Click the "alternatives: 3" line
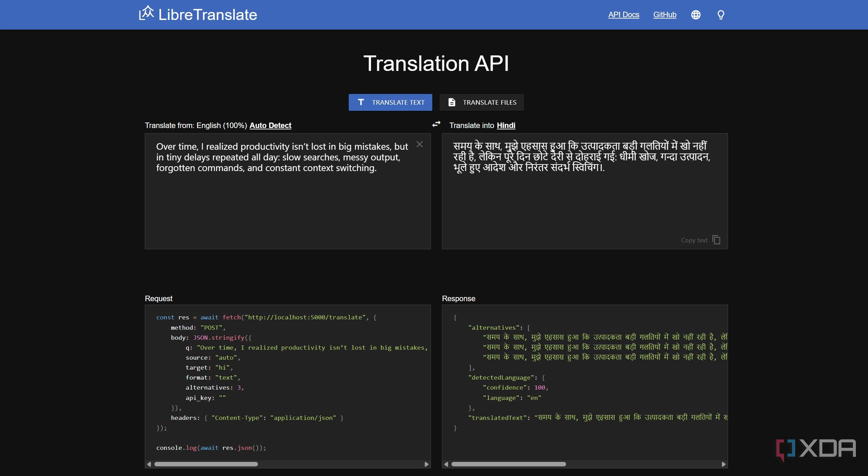This screenshot has height=476, width=868. pyautogui.click(x=215, y=388)
